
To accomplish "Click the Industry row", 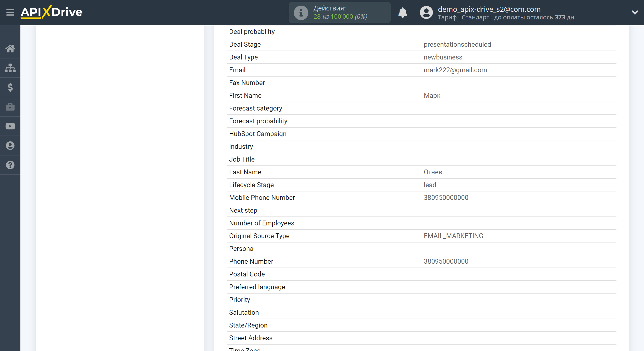I will point(422,147).
